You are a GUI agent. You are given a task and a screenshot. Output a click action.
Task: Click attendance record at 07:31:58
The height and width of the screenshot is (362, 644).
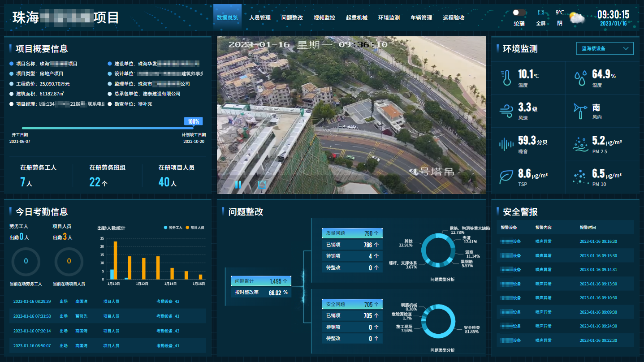(108, 316)
